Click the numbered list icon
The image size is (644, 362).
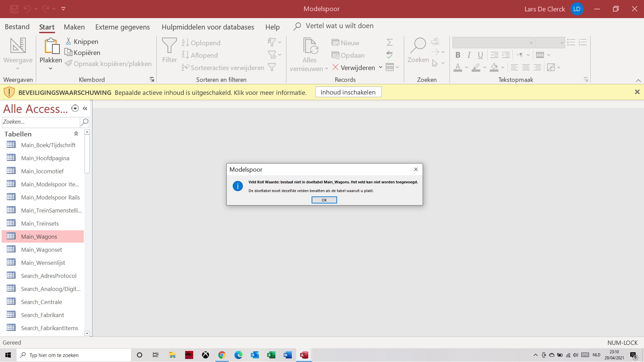click(x=583, y=42)
